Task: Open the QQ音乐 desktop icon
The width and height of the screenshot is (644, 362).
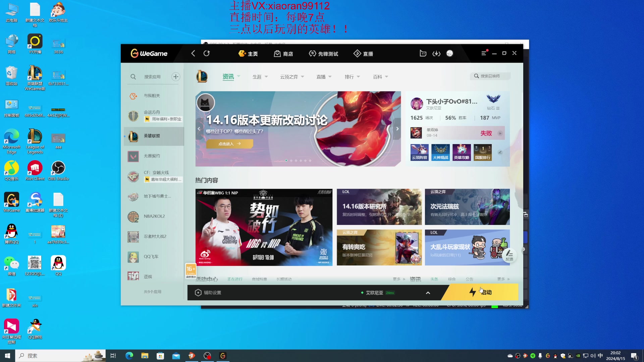Action: pos(11,171)
